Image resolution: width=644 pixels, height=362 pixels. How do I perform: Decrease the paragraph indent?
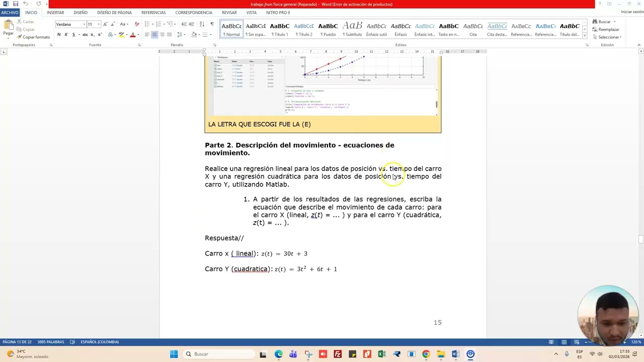(x=184, y=24)
